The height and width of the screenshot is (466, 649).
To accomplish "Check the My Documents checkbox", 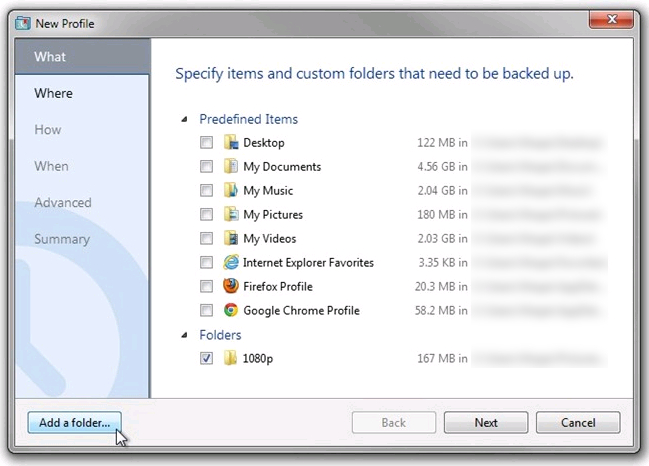I will coord(206,167).
